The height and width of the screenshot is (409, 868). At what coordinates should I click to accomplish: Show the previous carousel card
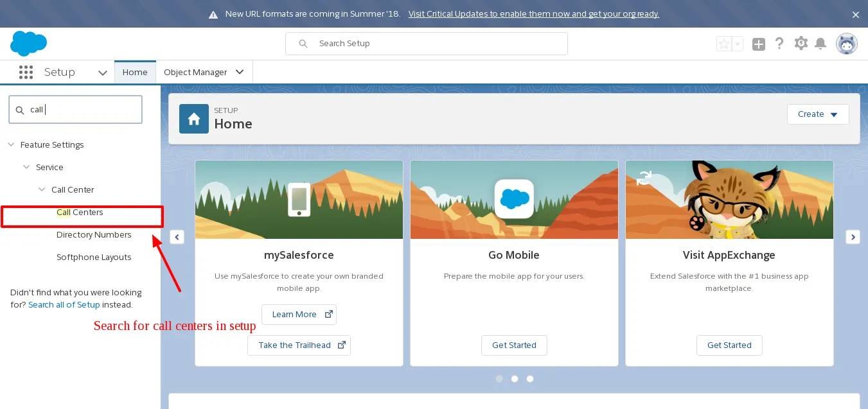(177, 237)
